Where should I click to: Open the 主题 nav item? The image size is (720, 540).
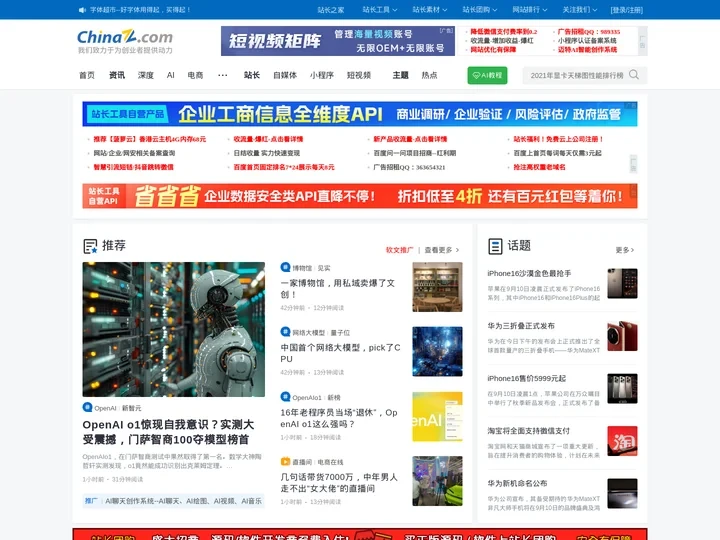400,75
